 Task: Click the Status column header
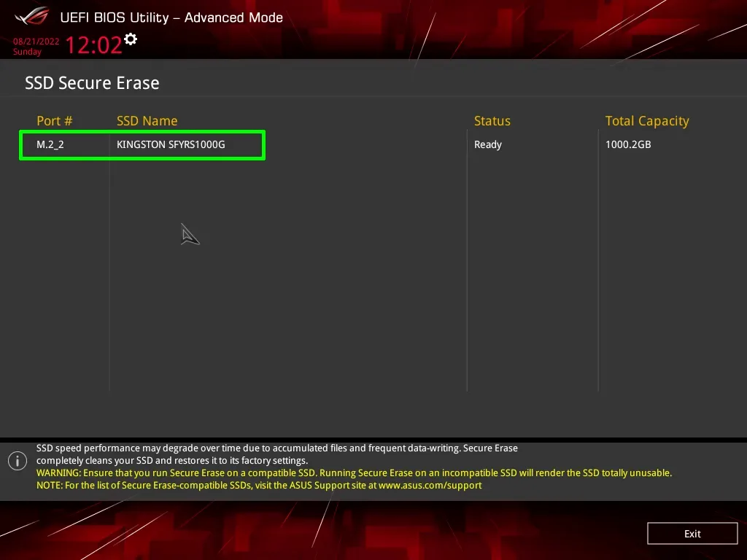(492, 121)
